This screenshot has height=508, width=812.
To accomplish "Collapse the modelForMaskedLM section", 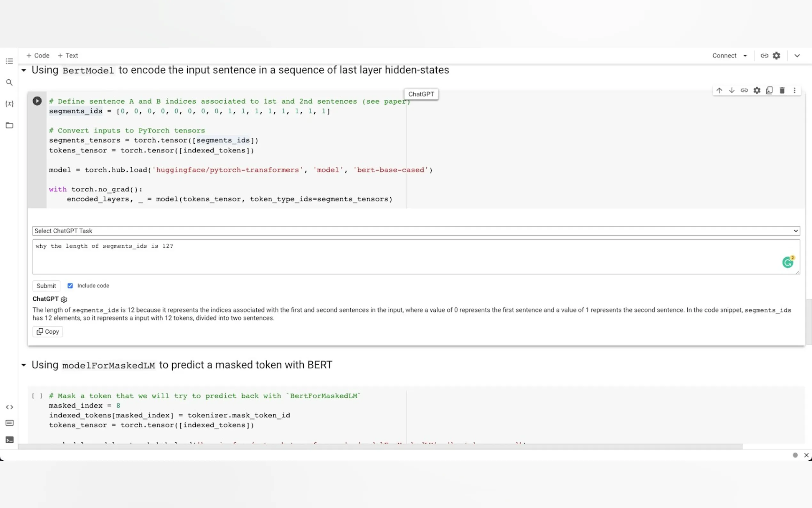I will 24,365.
